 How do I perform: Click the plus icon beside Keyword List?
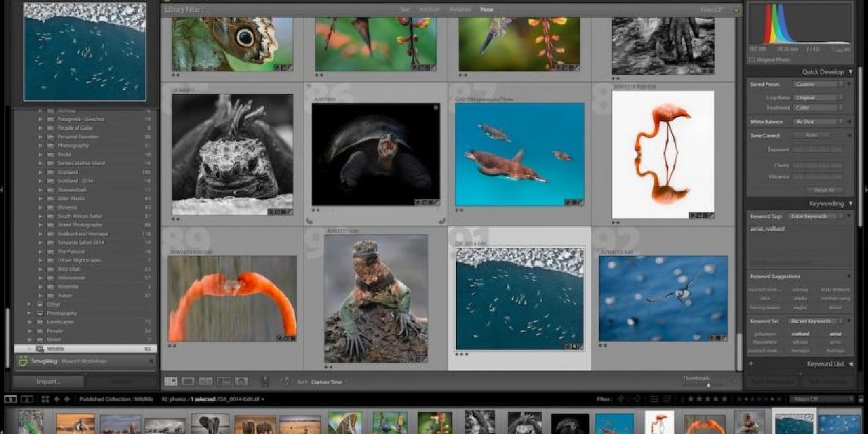coord(751,364)
